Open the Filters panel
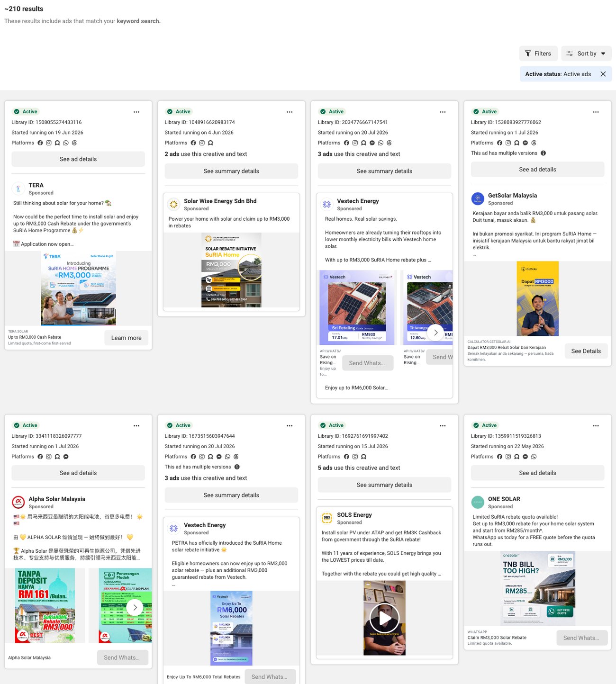 coord(538,54)
